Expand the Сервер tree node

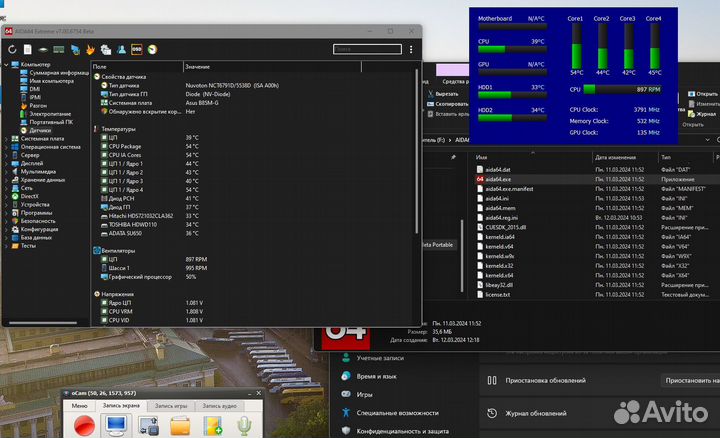(x=6, y=155)
